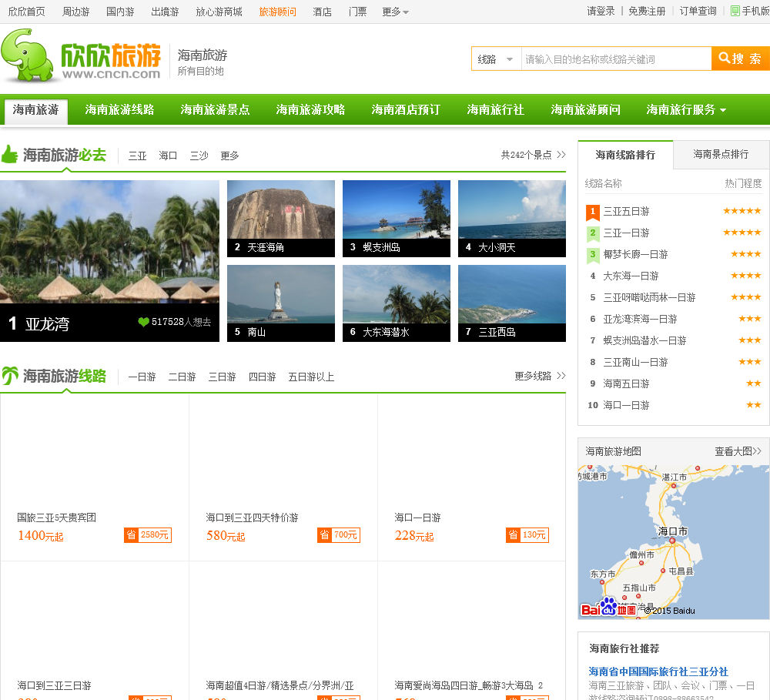This screenshot has width=770, height=700.
Task: Open 海南省中国国际旅行社三亚分社 link
Action: click(658, 672)
